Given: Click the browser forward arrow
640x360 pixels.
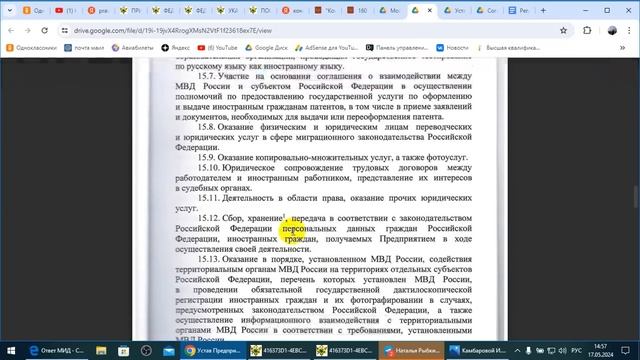Looking at the screenshot, I should (27, 31).
